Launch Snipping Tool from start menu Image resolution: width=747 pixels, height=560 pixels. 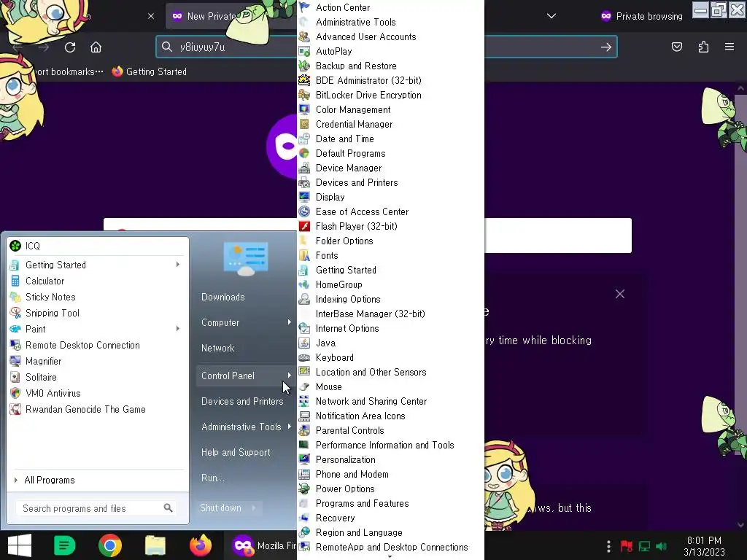98,313
